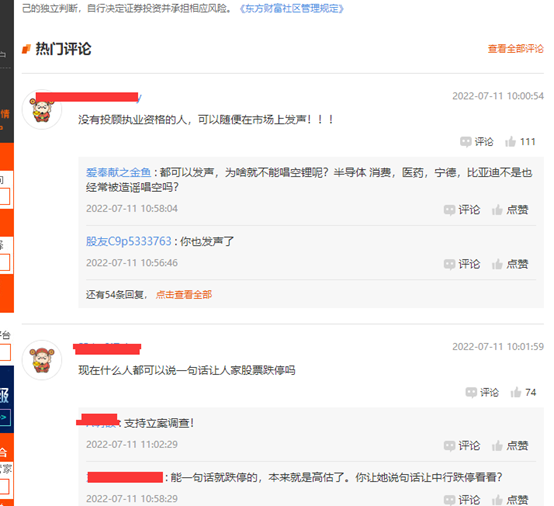Open 查看全部评论 link

point(515,49)
